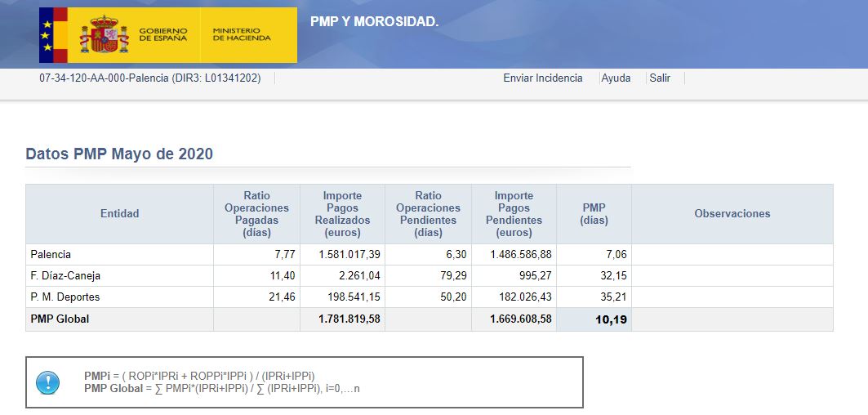Viewport: 868px width, 415px height.
Task: Select the P. M. Deportes row
Action: [x=65, y=297]
